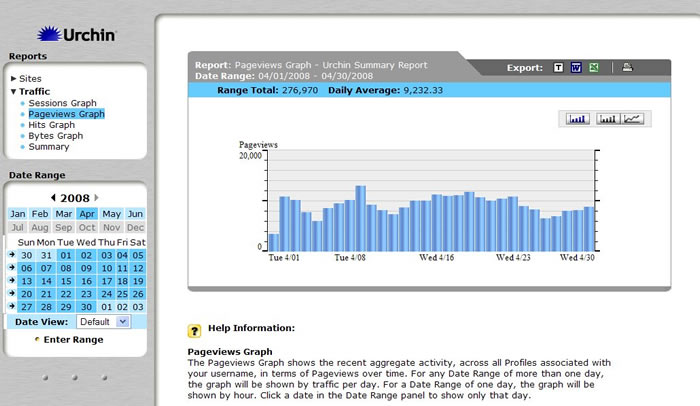Select week arrow for row starting 06

point(12,268)
